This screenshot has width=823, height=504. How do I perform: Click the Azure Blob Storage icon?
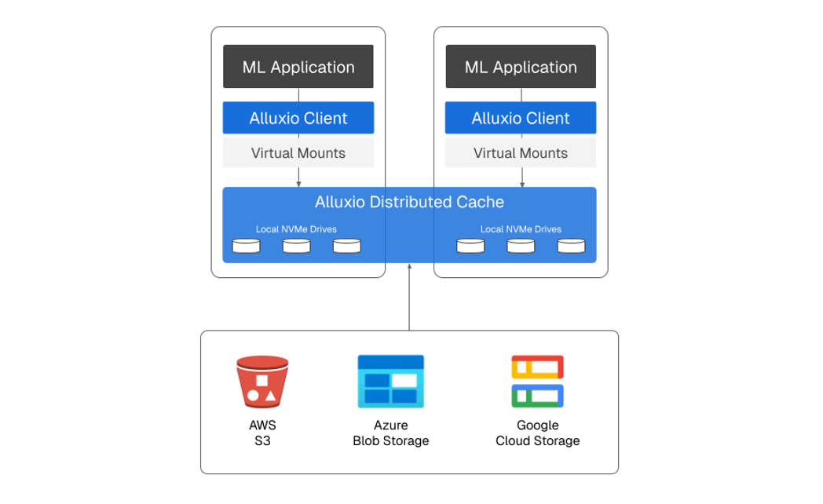click(x=390, y=382)
